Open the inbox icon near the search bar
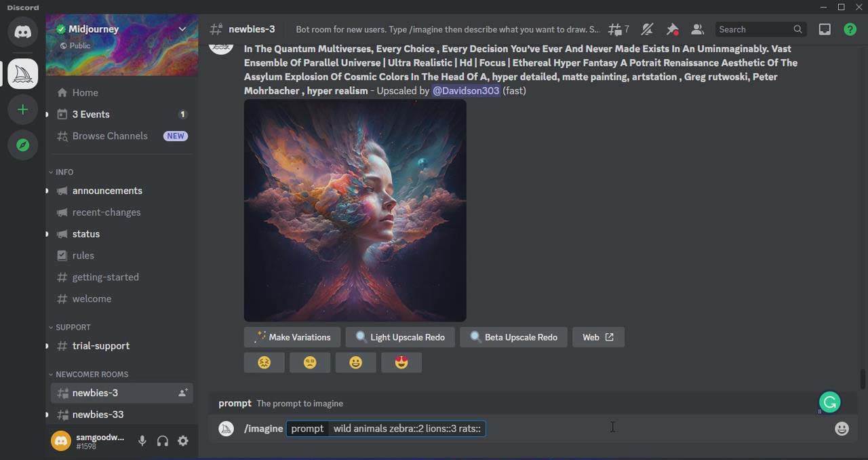Image resolution: width=868 pixels, height=460 pixels. pyautogui.click(x=825, y=29)
